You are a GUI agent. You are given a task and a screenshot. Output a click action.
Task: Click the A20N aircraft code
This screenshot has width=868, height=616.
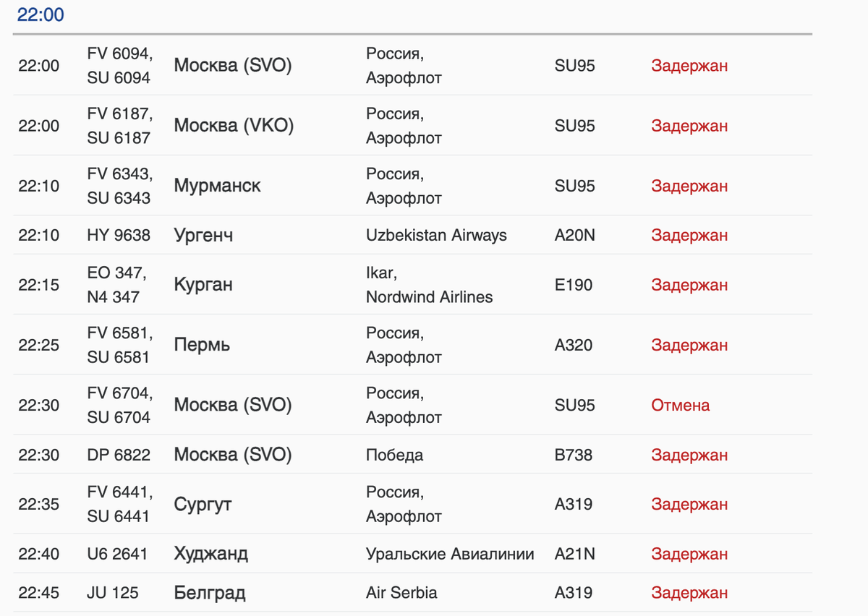click(575, 235)
